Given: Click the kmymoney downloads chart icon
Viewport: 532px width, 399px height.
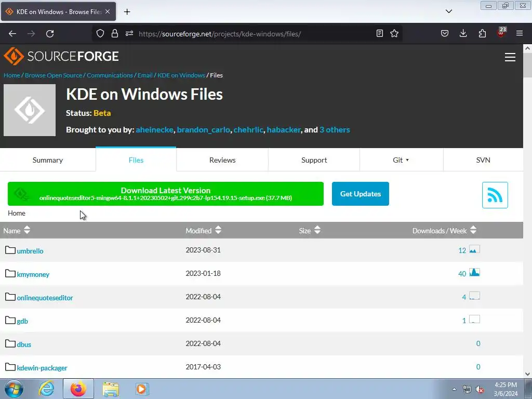Looking at the screenshot, I should point(474,272).
